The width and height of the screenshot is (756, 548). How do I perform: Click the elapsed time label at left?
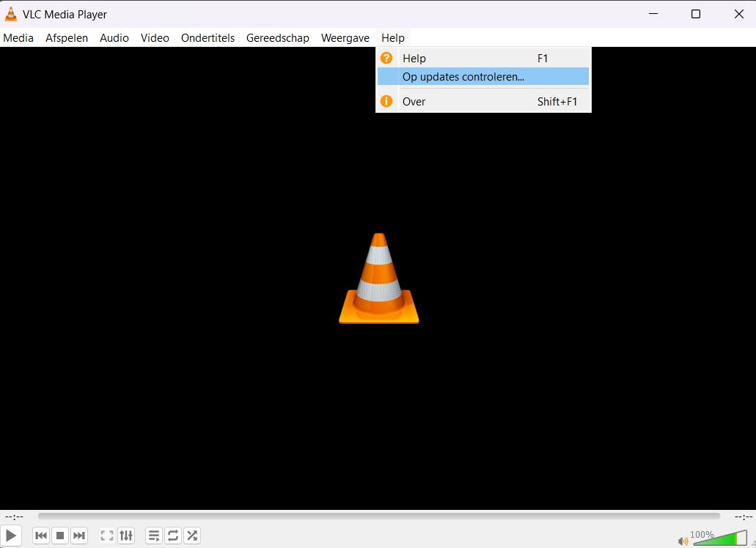pyautogui.click(x=14, y=516)
